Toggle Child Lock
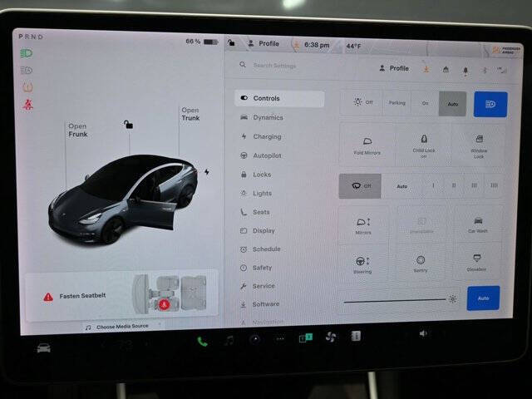Image resolution: width=532 pixels, height=399 pixels. coord(424,146)
